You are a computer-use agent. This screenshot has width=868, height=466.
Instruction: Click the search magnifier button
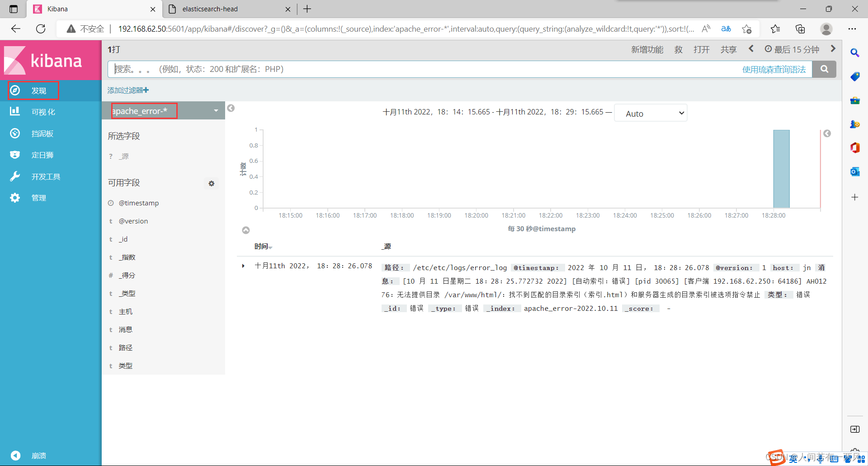pos(824,69)
